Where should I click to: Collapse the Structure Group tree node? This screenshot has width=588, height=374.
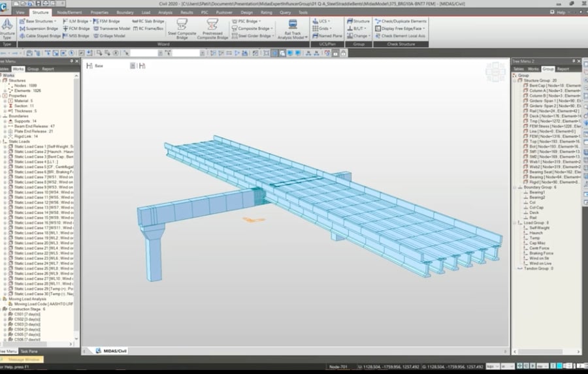[x=515, y=80]
